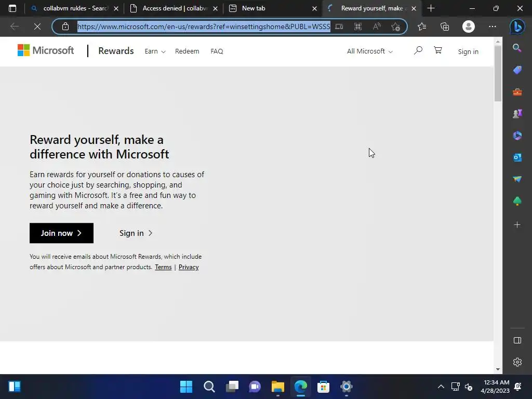Switch to Access denied tab
Viewport: 532px width, 399px height.
coord(174,8)
